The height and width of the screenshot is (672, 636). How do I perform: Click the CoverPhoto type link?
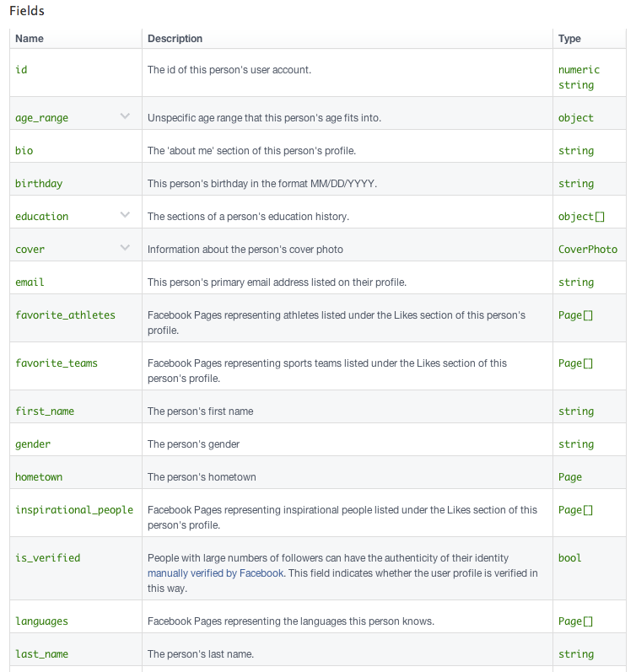[x=588, y=250]
